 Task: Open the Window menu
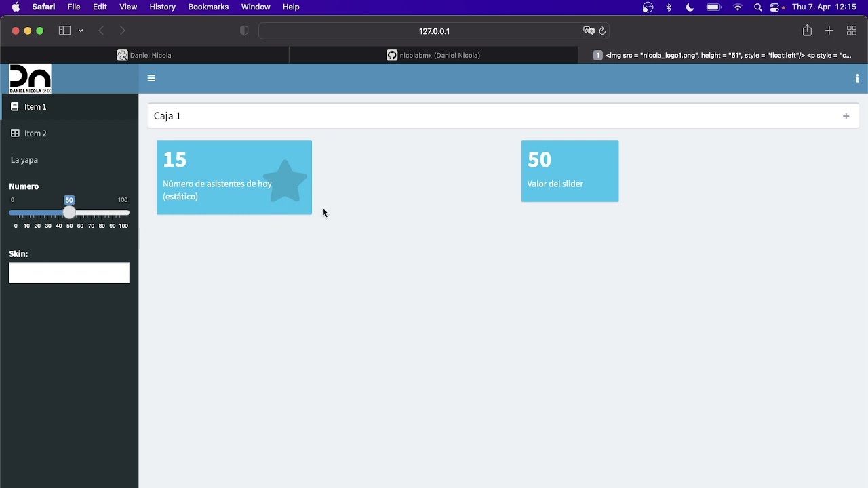[256, 7]
